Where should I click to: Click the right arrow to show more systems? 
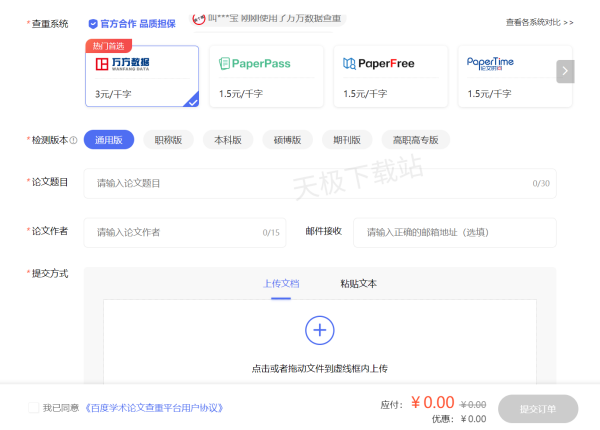[564, 71]
